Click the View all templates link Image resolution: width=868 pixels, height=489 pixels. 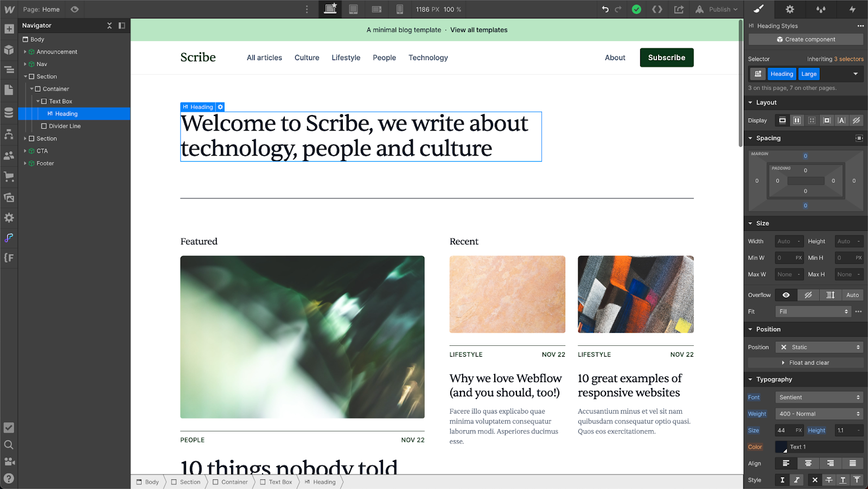pos(478,30)
